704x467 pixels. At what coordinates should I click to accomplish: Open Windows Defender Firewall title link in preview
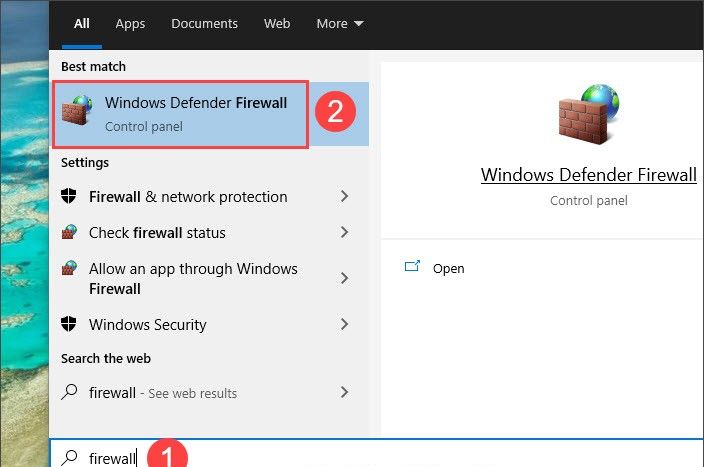pos(588,175)
